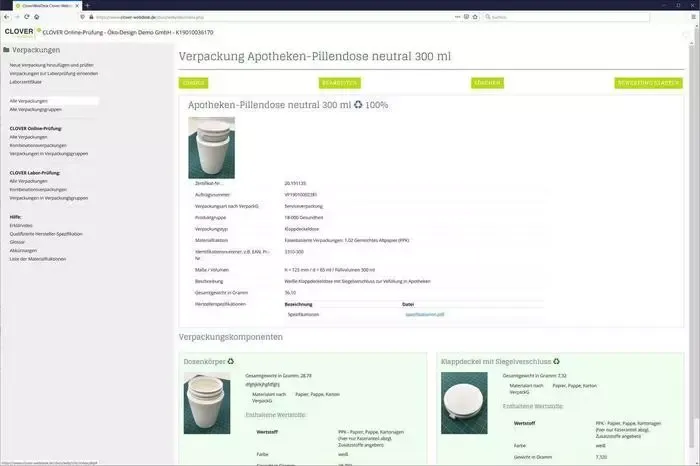
Task: Open Laborzertifikate in the sidebar
Action: 25,82
